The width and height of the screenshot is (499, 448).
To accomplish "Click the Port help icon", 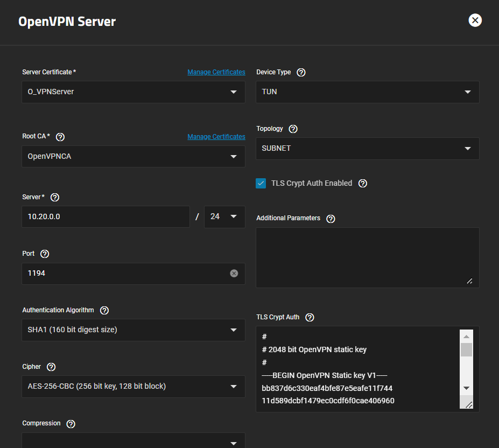I will [x=45, y=254].
